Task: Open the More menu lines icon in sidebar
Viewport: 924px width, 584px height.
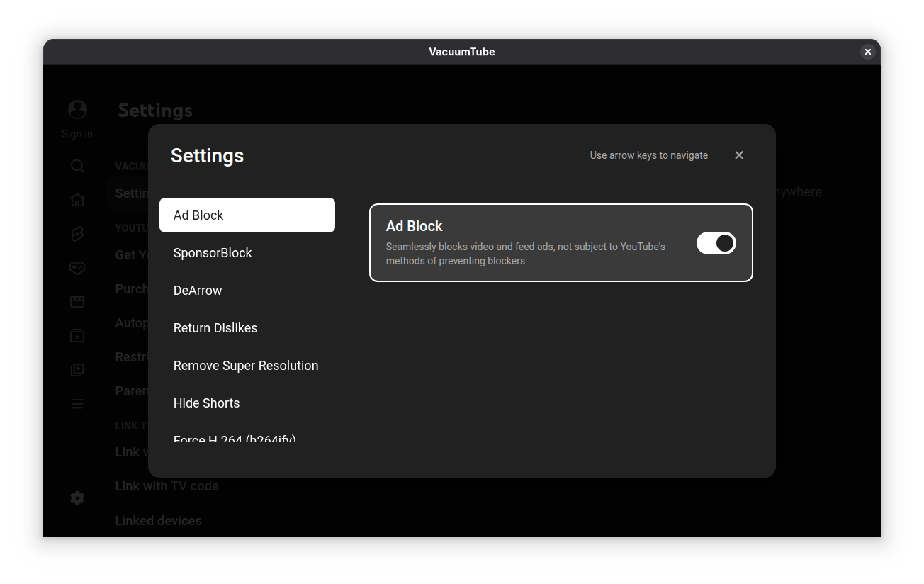Action: [77, 404]
